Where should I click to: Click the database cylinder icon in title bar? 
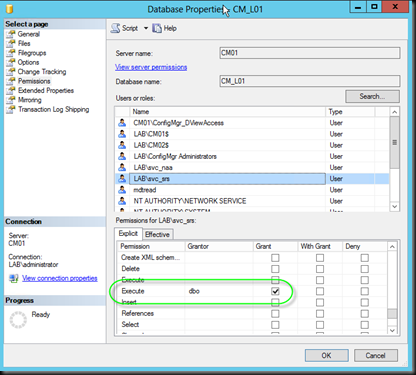9,9
